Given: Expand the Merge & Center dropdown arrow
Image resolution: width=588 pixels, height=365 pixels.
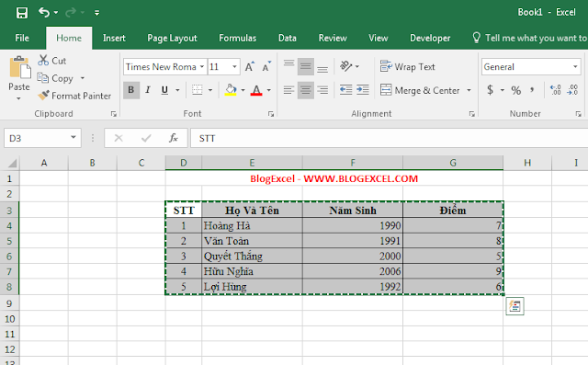Looking at the screenshot, I should point(469,90).
